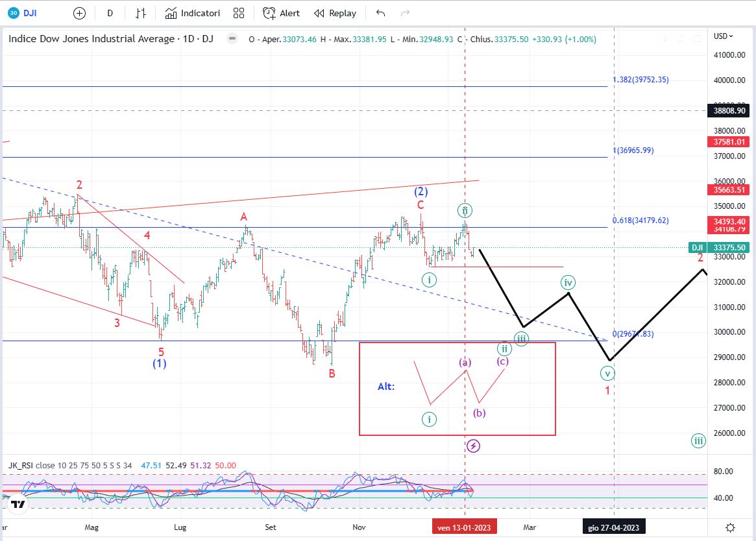Screen dimensions: 756x541
Task: Click the 41000.00 price scale value
Action: 729,55
